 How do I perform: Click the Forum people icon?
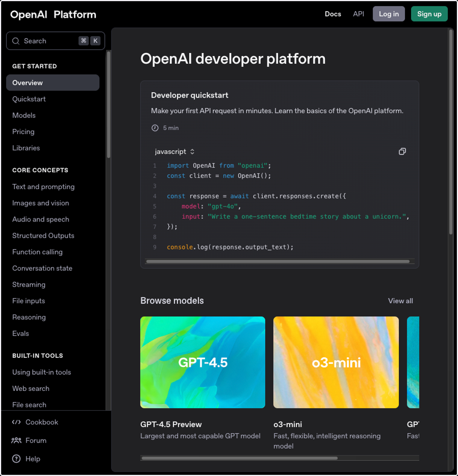point(16,440)
